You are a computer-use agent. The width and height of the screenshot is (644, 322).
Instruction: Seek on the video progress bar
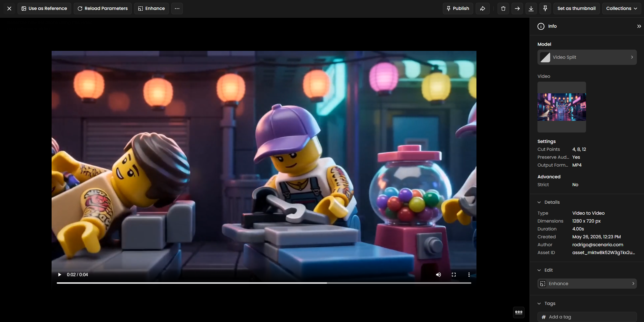(x=264, y=283)
